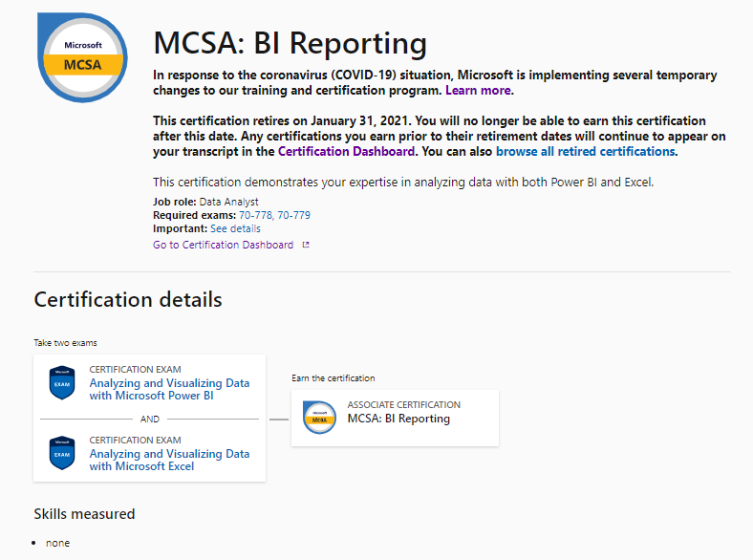This screenshot has width=753, height=560.
Task: Click the 'Take two exams' label
Action: pos(65,343)
